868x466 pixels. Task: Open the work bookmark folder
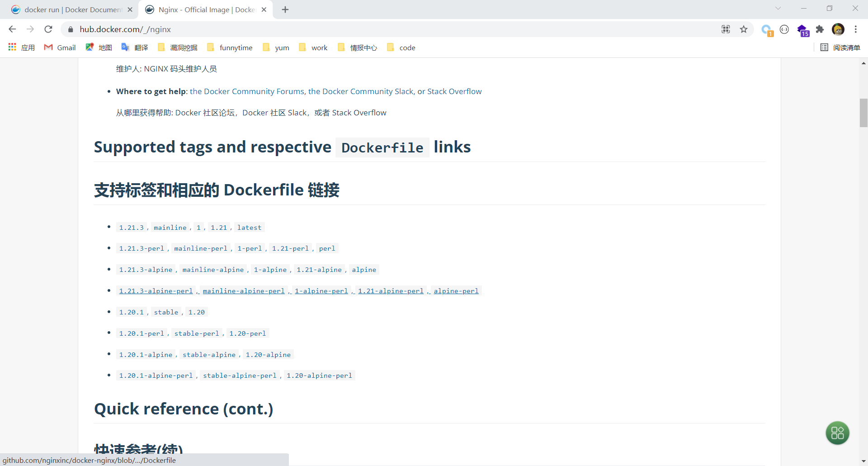click(313, 48)
